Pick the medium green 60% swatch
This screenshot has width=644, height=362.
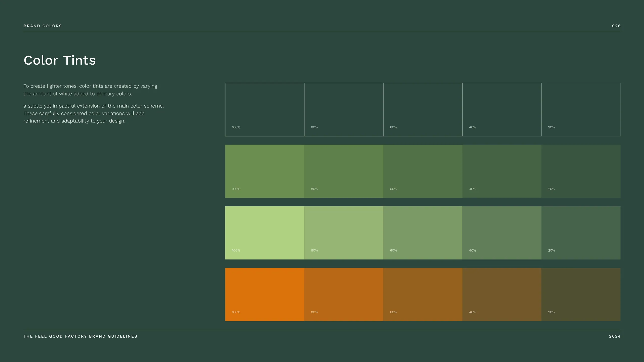423,171
